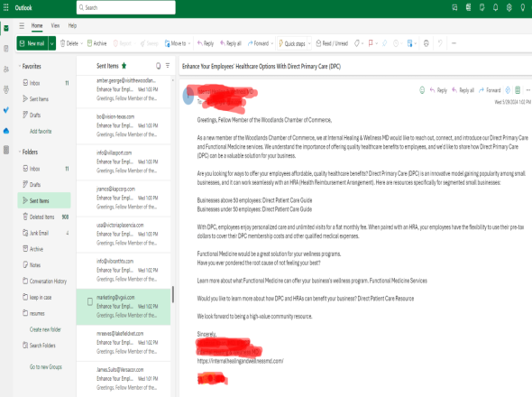The height and width of the screenshot is (397, 532).
Task: Click the Create new folder link
Action: click(x=45, y=329)
